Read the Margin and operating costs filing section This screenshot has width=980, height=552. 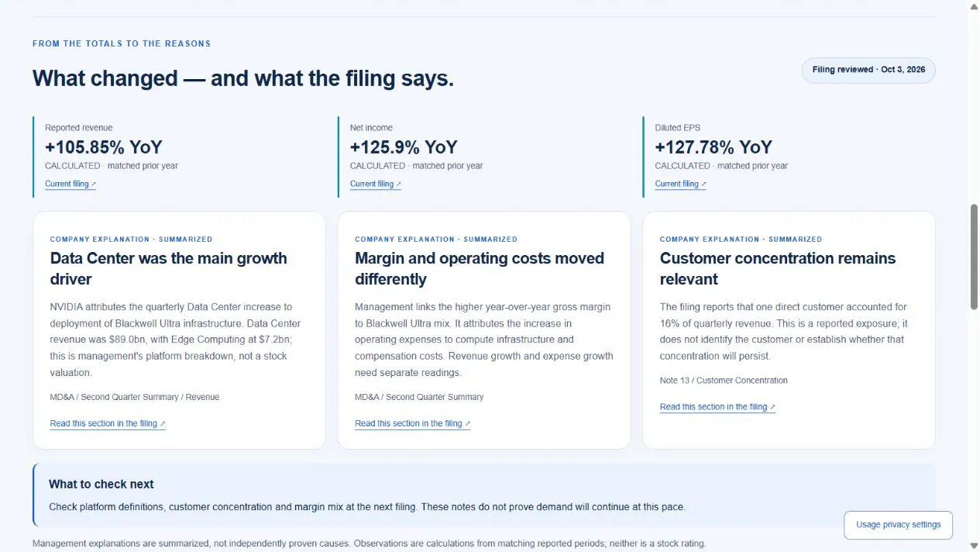[x=413, y=423]
